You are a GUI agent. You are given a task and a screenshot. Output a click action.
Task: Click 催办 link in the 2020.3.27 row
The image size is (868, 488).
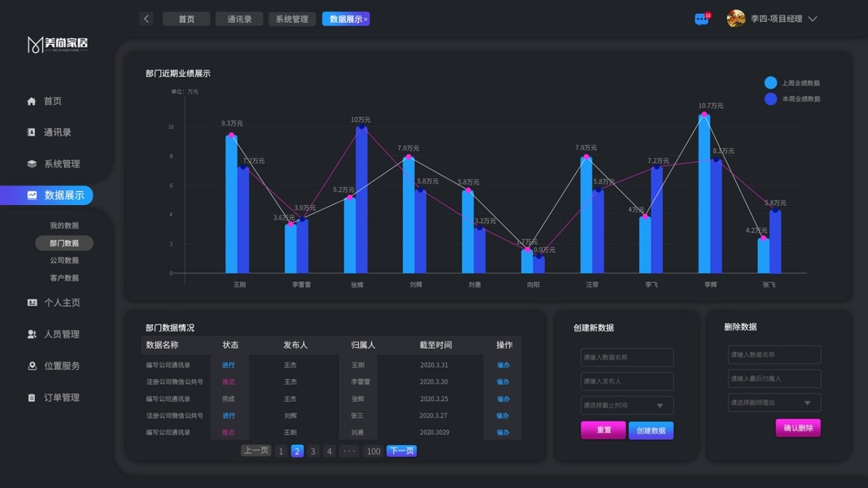tap(503, 416)
